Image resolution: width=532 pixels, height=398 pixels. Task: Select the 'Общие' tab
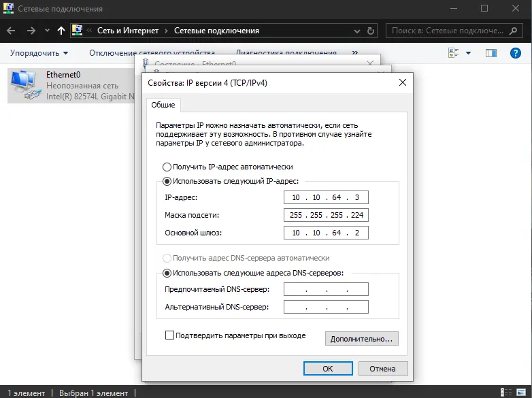point(163,105)
